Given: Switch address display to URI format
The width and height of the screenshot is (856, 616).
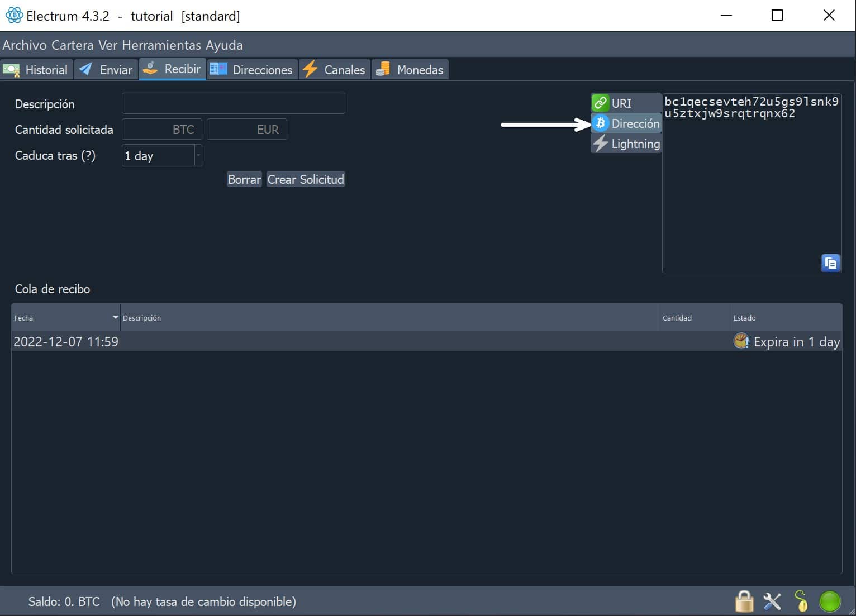Looking at the screenshot, I should click(621, 103).
